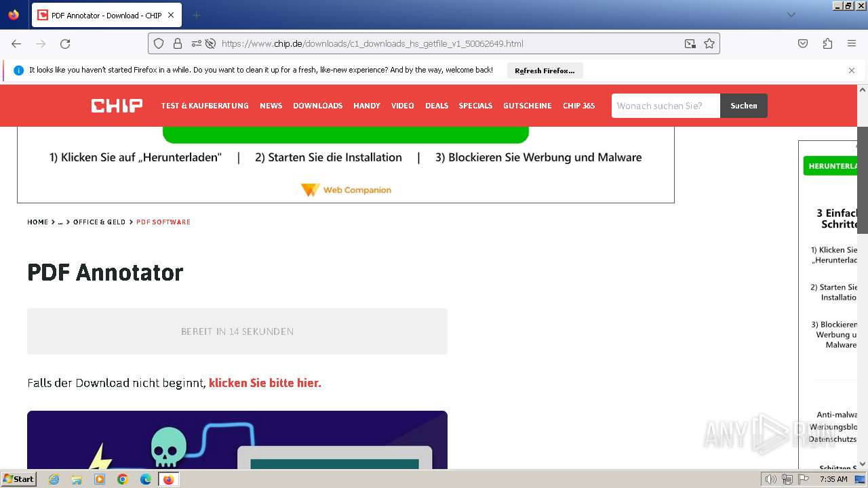Close the PDF Annotator tab

tap(171, 15)
